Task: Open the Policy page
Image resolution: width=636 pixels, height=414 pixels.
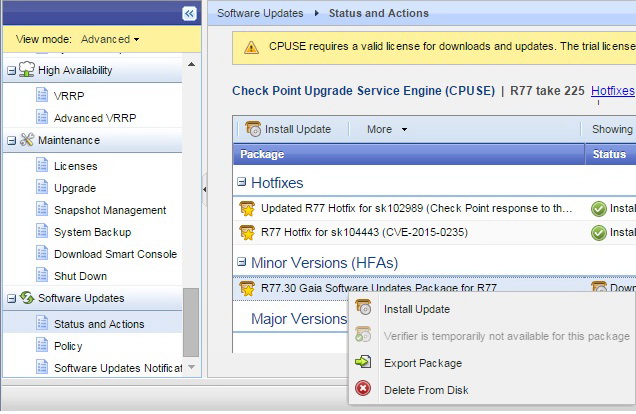Action: pyautogui.click(x=68, y=346)
